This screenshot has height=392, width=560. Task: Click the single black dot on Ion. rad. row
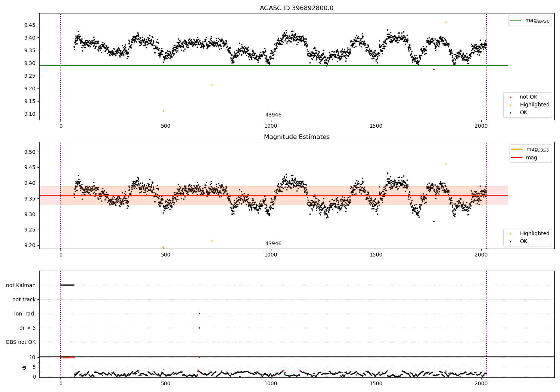pyautogui.click(x=199, y=314)
